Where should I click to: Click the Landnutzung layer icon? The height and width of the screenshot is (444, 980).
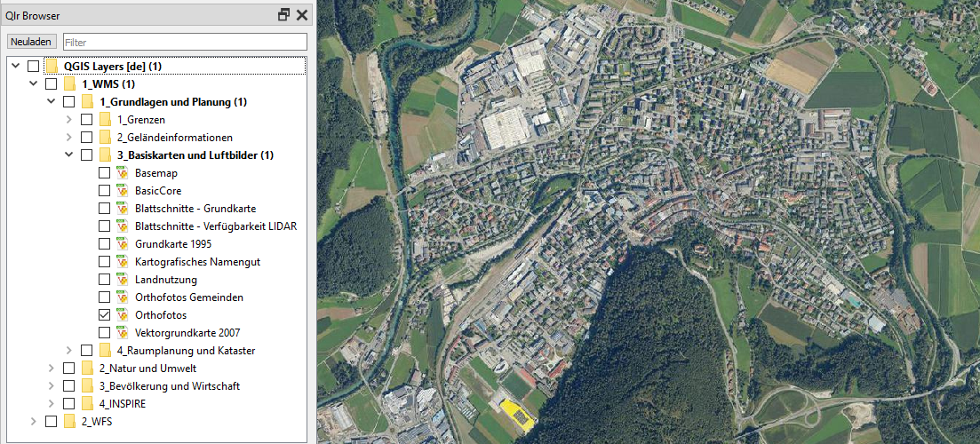coord(123,280)
